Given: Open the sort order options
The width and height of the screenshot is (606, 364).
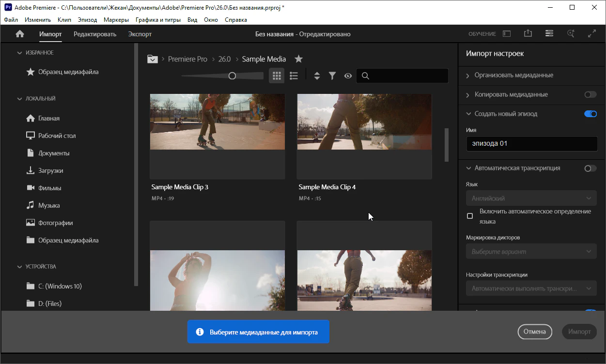Looking at the screenshot, I should pos(317,76).
